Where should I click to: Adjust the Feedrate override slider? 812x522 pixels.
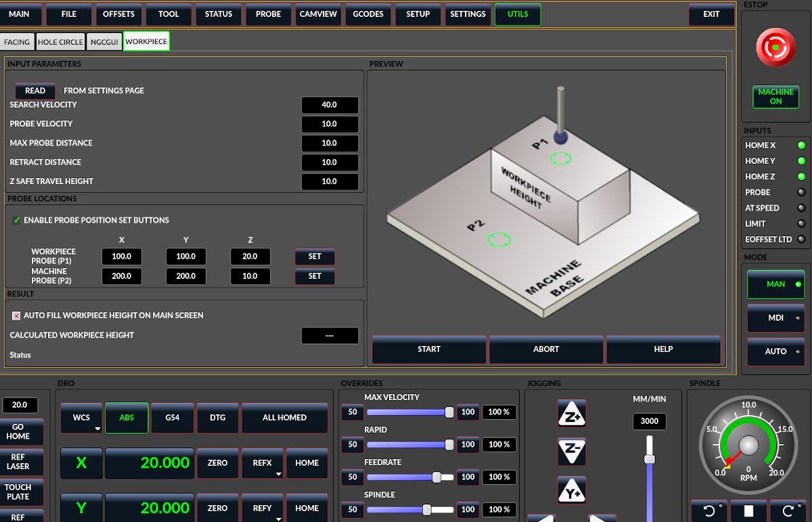click(x=436, y=477)
